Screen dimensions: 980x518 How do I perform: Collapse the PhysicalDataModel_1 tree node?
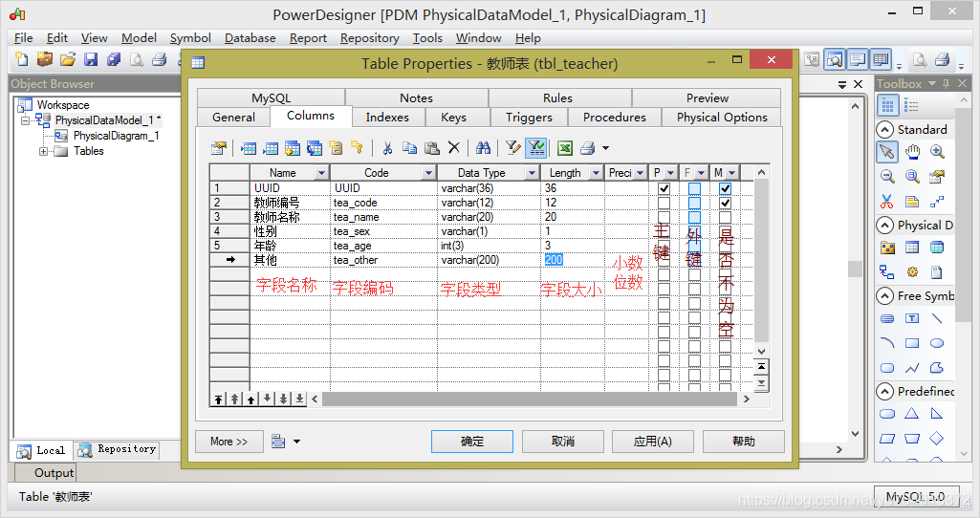pos(25,120)
